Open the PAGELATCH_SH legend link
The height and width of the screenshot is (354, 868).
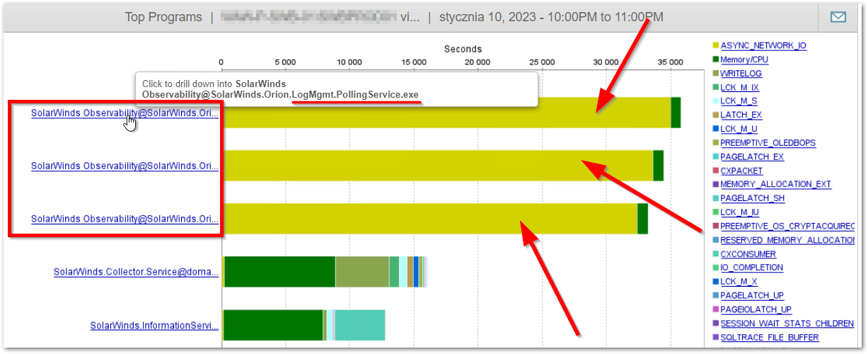[x=753, y=198]
